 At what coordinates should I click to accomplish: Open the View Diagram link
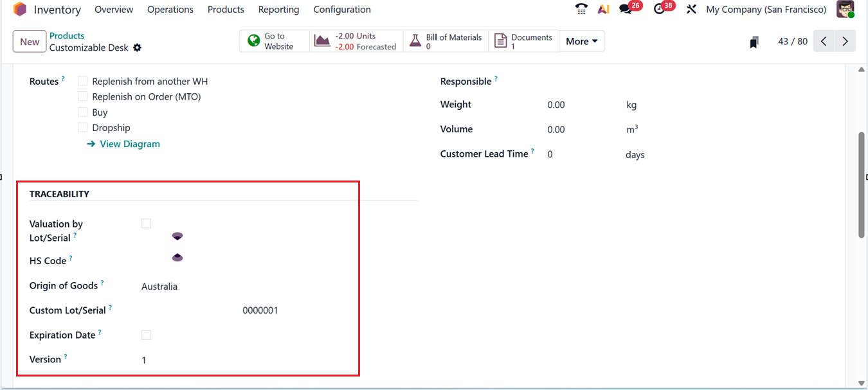click(x=129, y=143)
